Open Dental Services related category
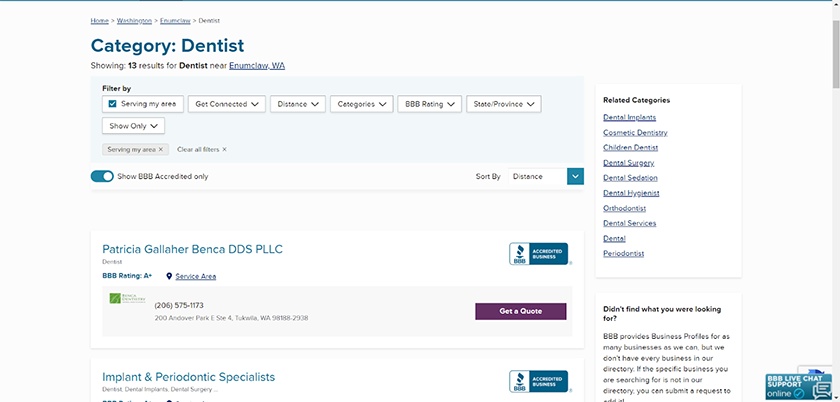Screen dimensions: 840x402 coord(629,223)
